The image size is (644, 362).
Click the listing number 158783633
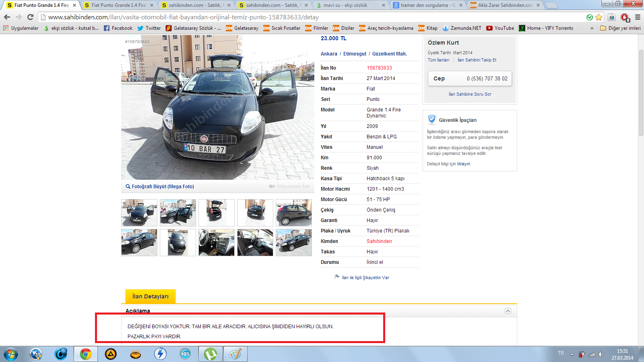[379, 68]
